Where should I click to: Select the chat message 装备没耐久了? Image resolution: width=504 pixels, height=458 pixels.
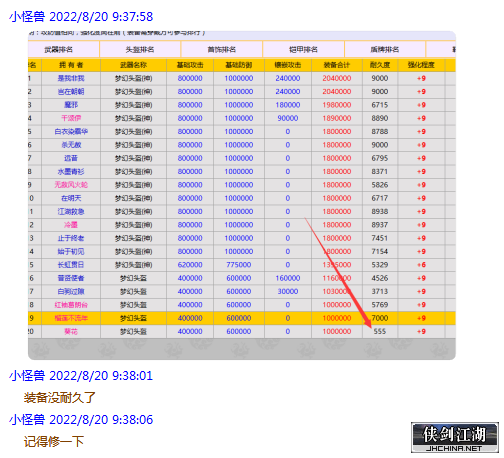click(60, 398)
